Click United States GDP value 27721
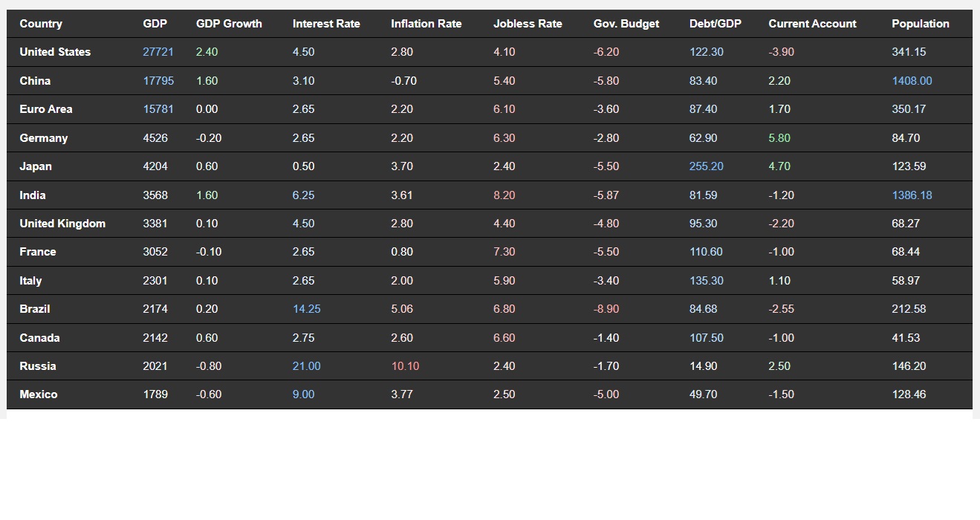 click(x=158, y=52)
